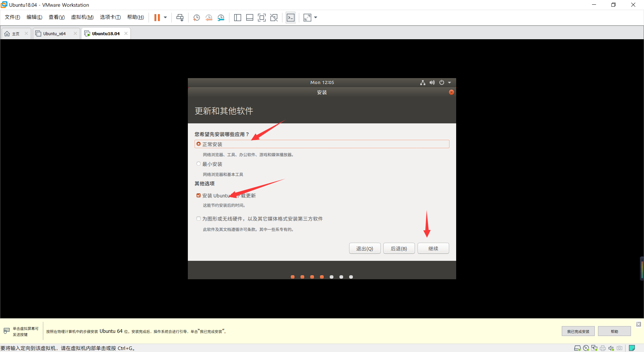Click the 帮助 button in install hint bar
This screenshot has width=644, height=352.
point(614,331)
